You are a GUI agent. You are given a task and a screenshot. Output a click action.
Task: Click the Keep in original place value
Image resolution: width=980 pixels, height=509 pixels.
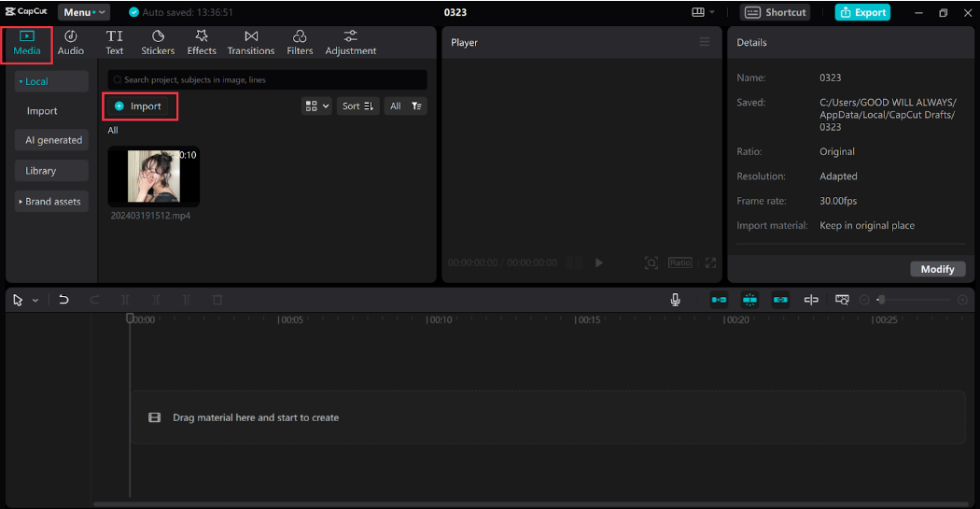[867, 225]
